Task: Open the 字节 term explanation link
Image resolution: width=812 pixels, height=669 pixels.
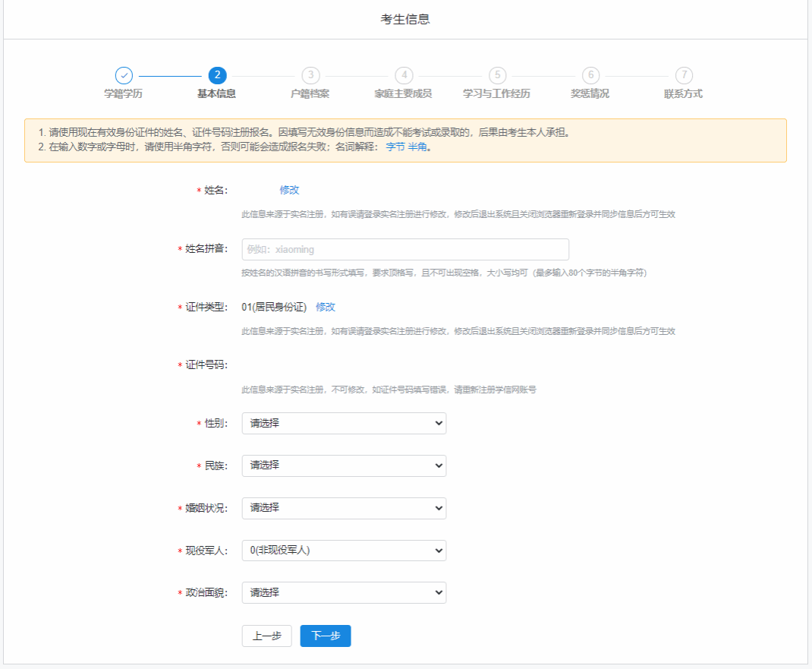Action: tap(395, 147)
